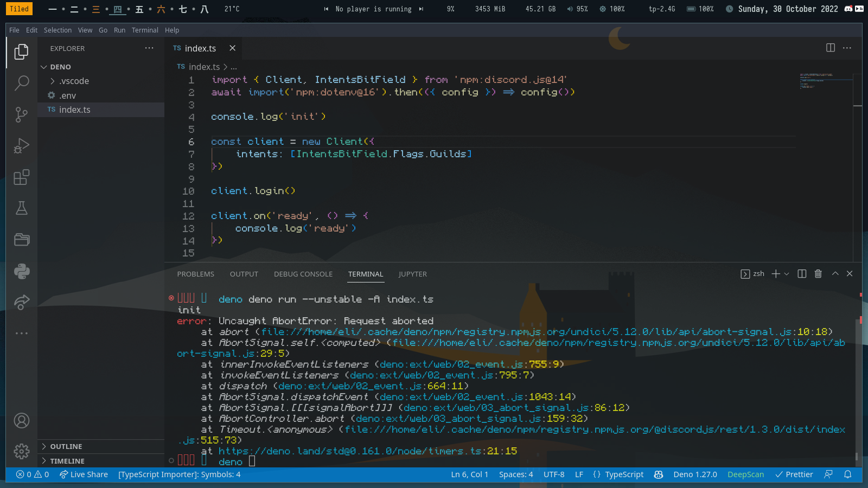Split the terminal pane
868x488 pixels.
[x=802, y=274]
